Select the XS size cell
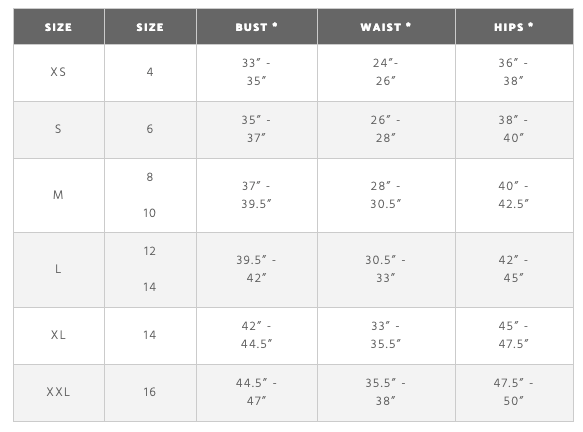Image resolution: width=583 pixels, height=432 pixels. click(x=59, y=73)
